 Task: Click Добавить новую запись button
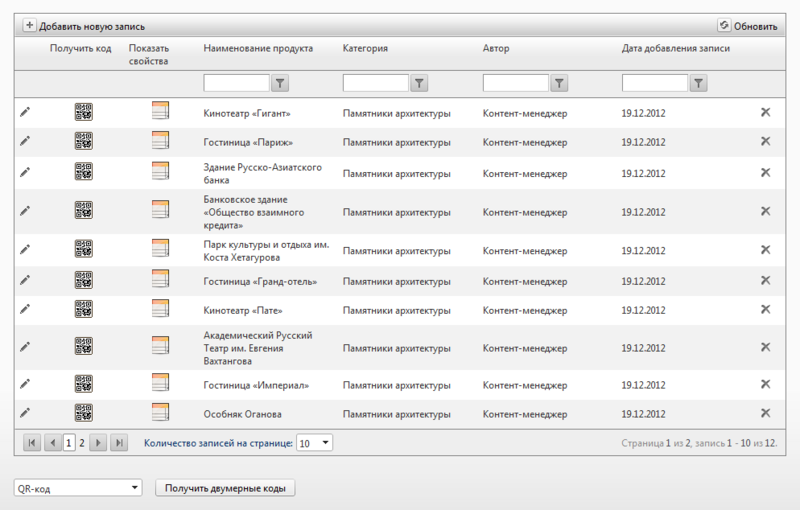[84, 26]
